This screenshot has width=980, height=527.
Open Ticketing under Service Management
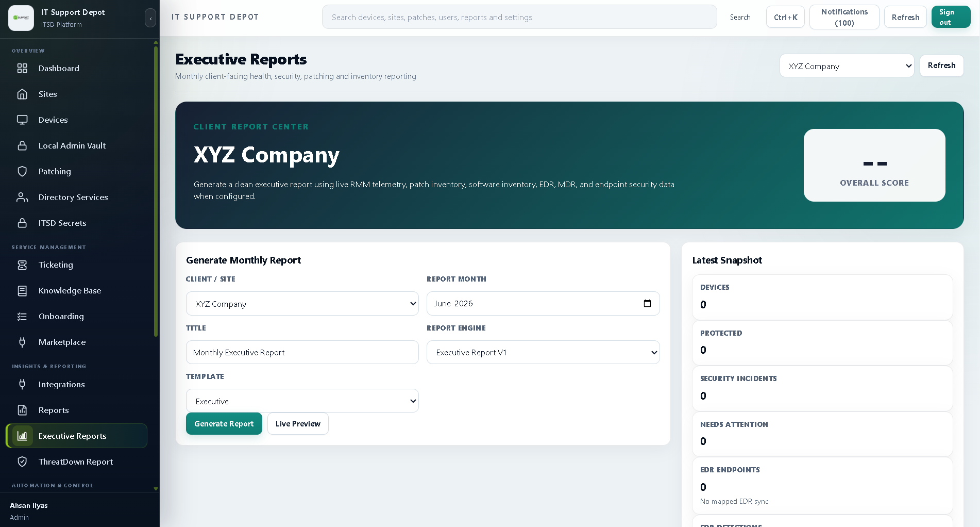coord(76,265)
